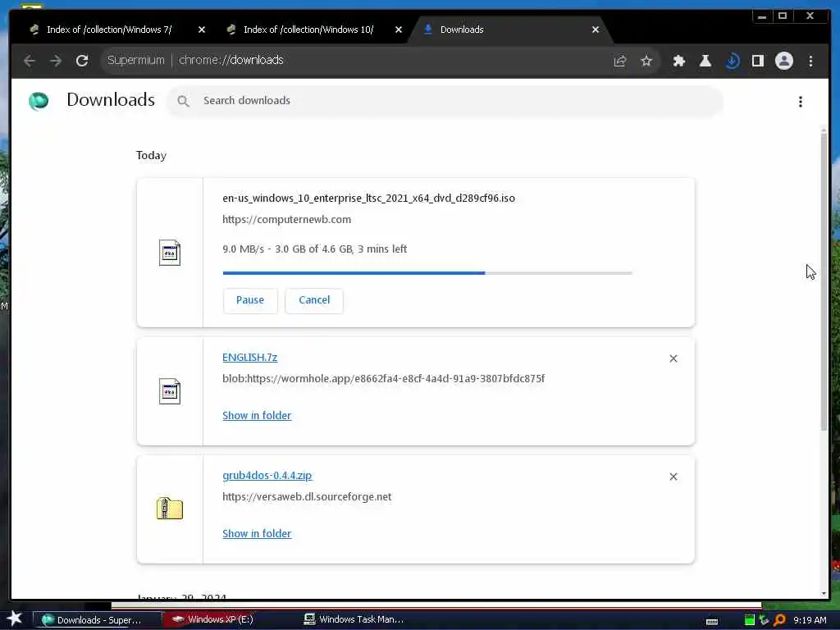Click the 9:19 AM clock
The image size is (840, 630).
point(810,620)
